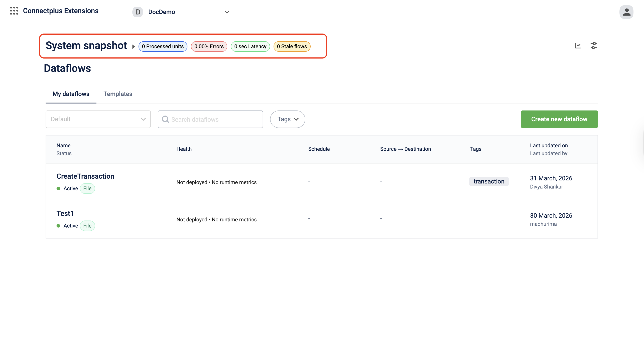Screen dimensions: 644x363
Task: Open the analytics chart icon
Action: [578, 46]
